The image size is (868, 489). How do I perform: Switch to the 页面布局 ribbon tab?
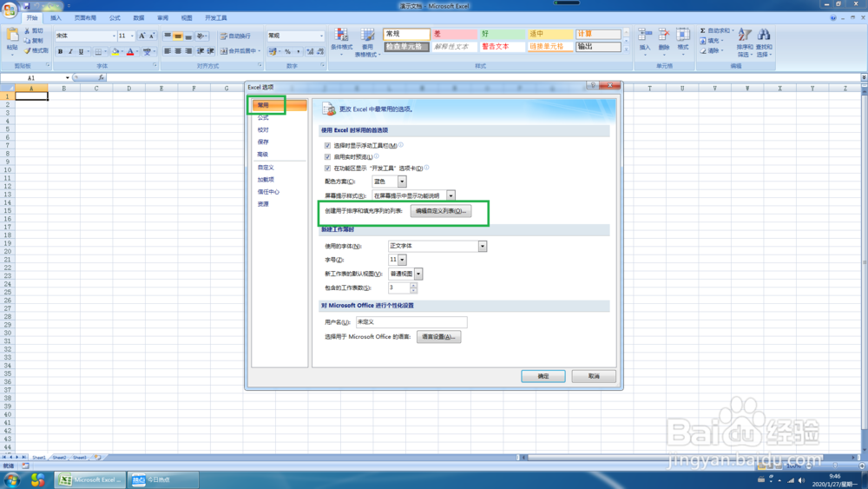click(x=85, y=18)
